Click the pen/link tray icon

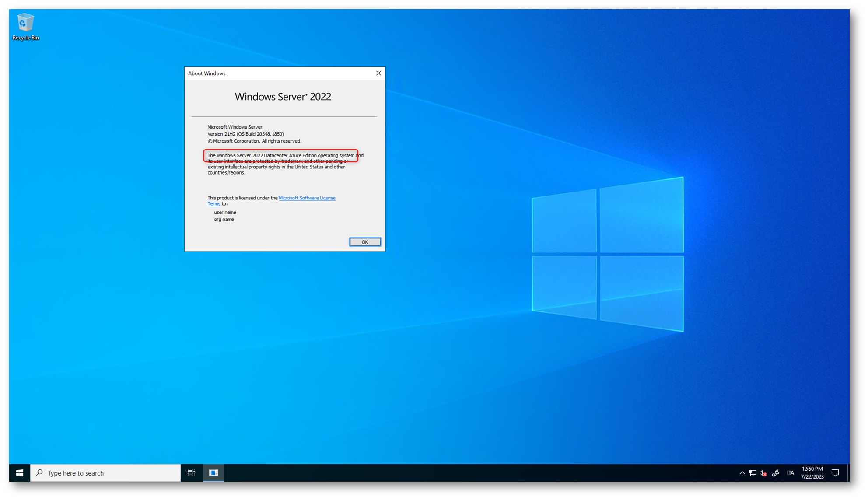click(776, 473)
